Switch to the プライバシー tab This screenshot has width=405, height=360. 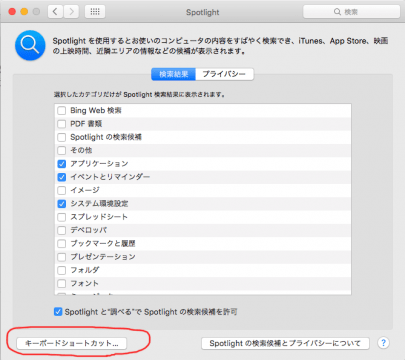[x=224, y=74]
